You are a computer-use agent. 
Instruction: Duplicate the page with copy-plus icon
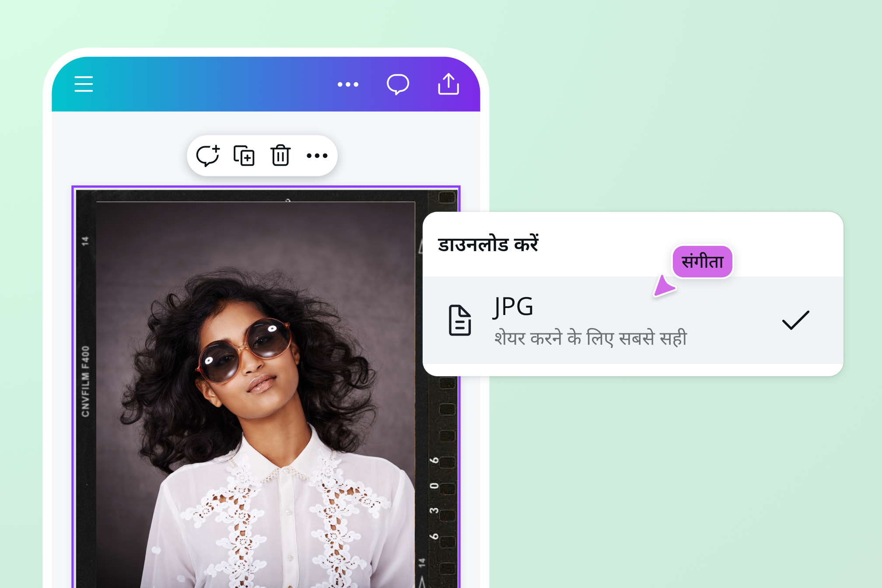point(244,156)
